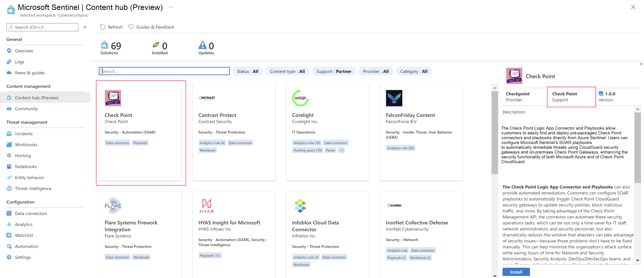Image resolution: width=644 pixels, height=278 pixels.
Task: Click the Refresh icon in toolbar
Action: pos(102,27)
